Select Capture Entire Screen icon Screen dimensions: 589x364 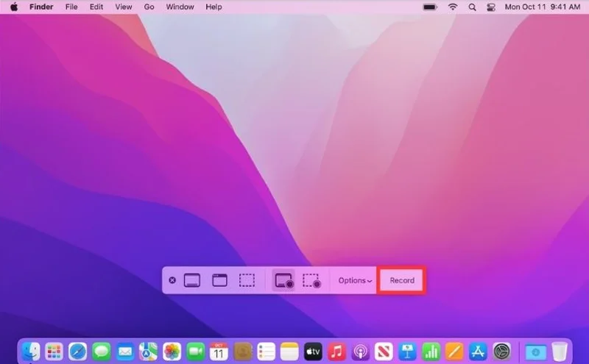tap(192, 280)
